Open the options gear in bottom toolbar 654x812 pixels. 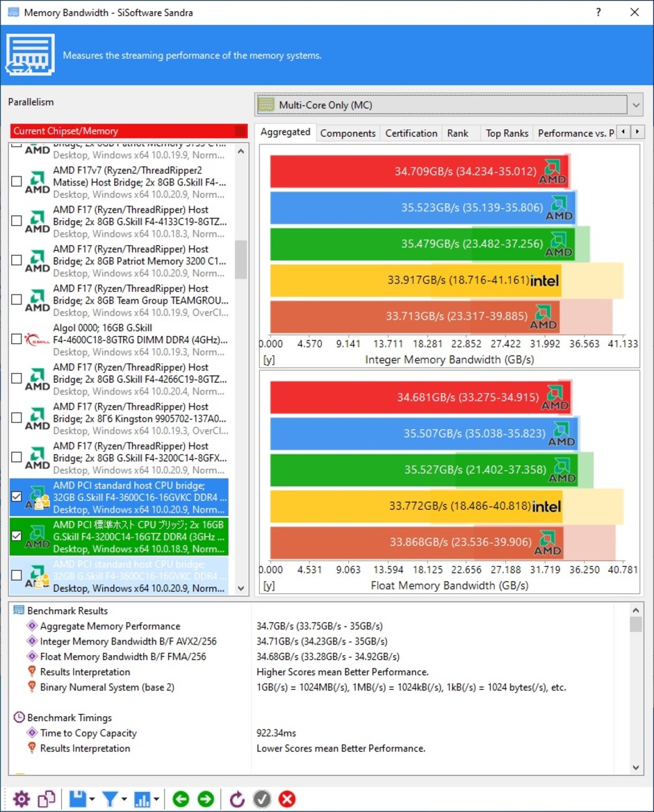(x=22, y=799)
